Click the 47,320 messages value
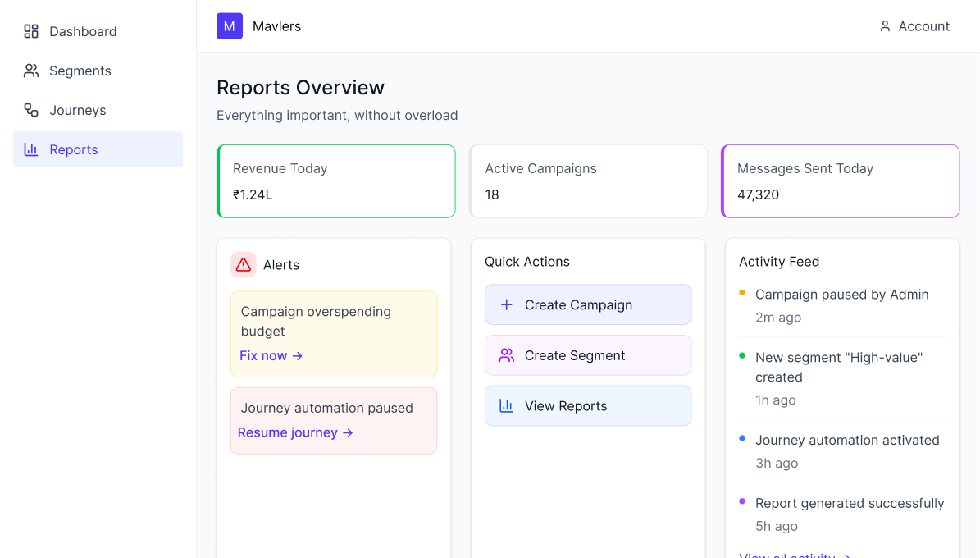The height and width of the screenshot is (558, 980). 758,194
